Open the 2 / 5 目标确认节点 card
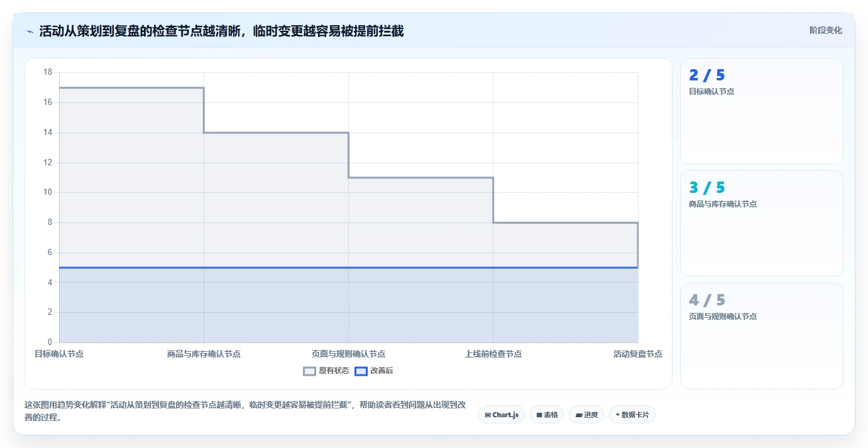The width and height of the screenshot is (868, 448). pos(762,111)
